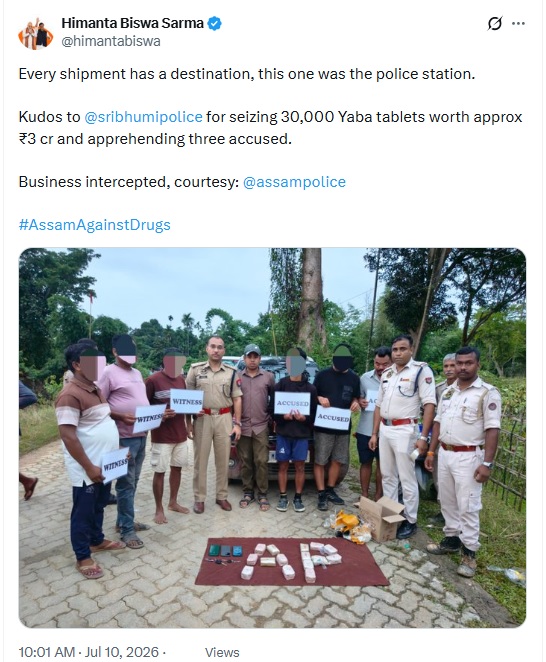Open the three-dot more options menu
Screen dimensions: 546x662
tap(518, 23)
